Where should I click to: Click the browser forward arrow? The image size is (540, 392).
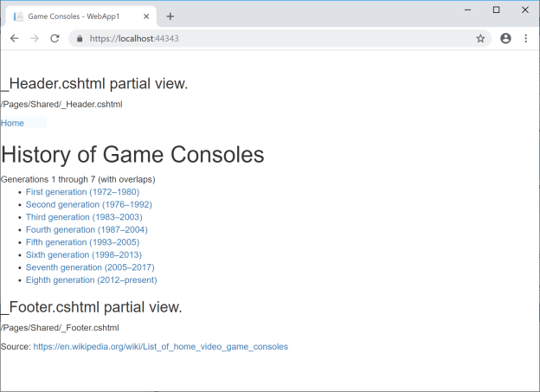(35, 38)
